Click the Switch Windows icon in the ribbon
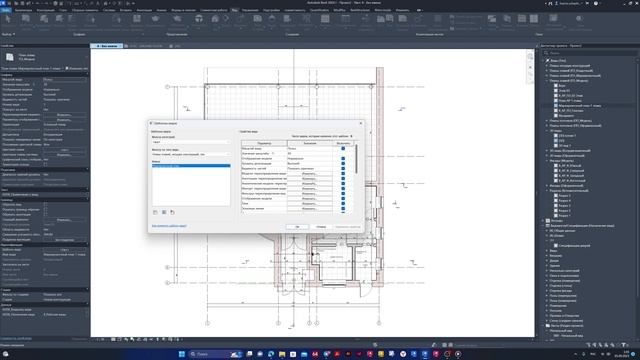 point(492,19)
